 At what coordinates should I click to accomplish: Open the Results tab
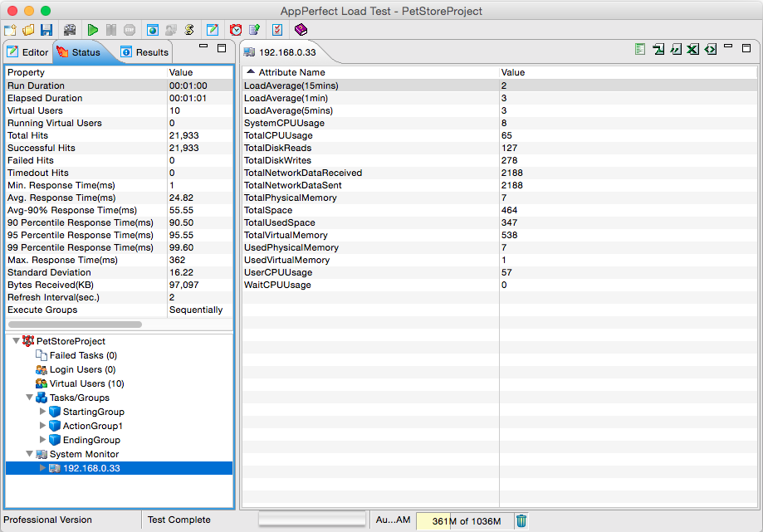tap(144, 52)
